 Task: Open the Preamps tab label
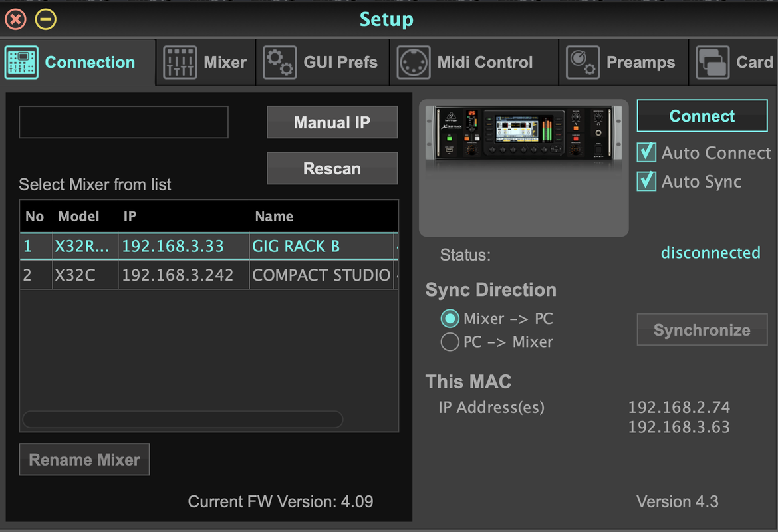[x=640, y=62]
